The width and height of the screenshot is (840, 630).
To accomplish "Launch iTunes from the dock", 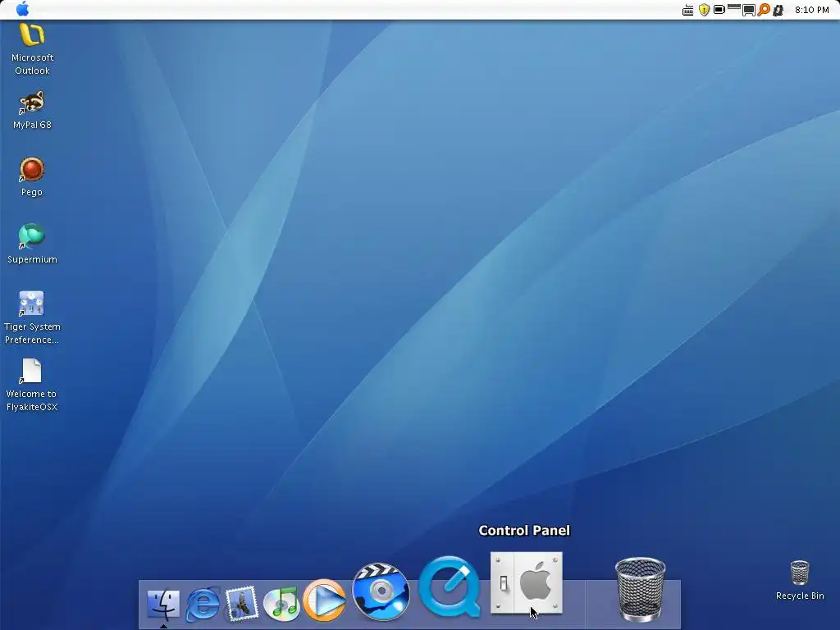I will point(282,603).
